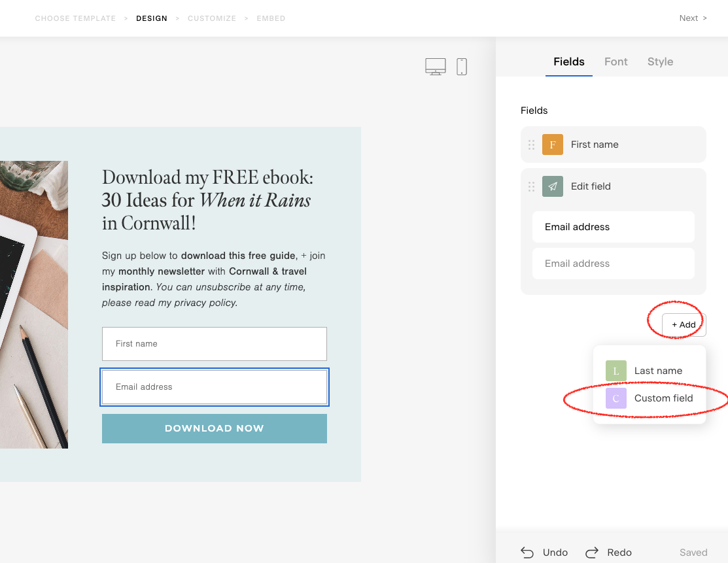Click the orange F icon beside First name
Viewport: 728px width, 563px height.
click(553, 144)
